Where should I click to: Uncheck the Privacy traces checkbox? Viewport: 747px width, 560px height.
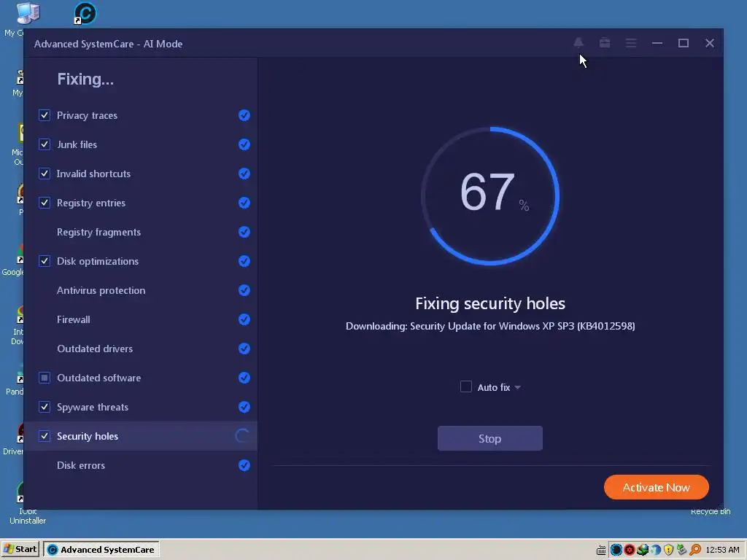tap(44, 115)
